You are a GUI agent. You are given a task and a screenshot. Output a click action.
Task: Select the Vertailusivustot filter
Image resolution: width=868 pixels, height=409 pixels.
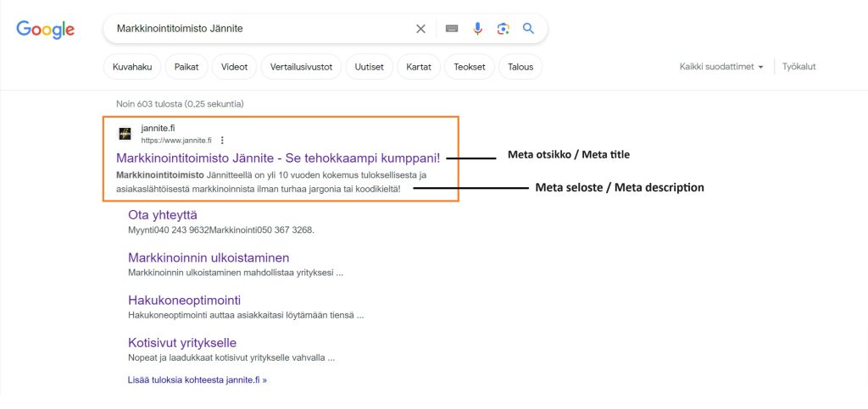coord(301,67)
